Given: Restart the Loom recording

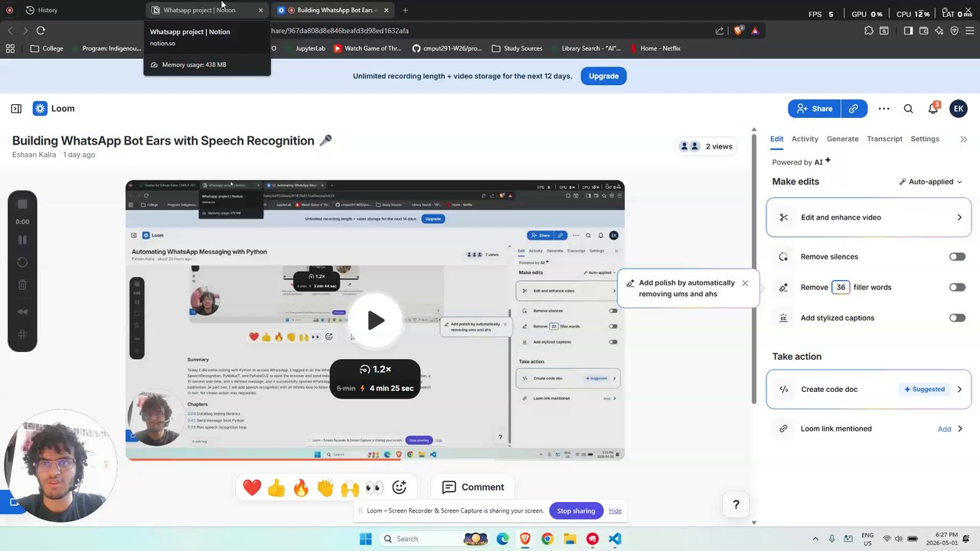Looking at the screenshot, I should [x=22, y=262].
